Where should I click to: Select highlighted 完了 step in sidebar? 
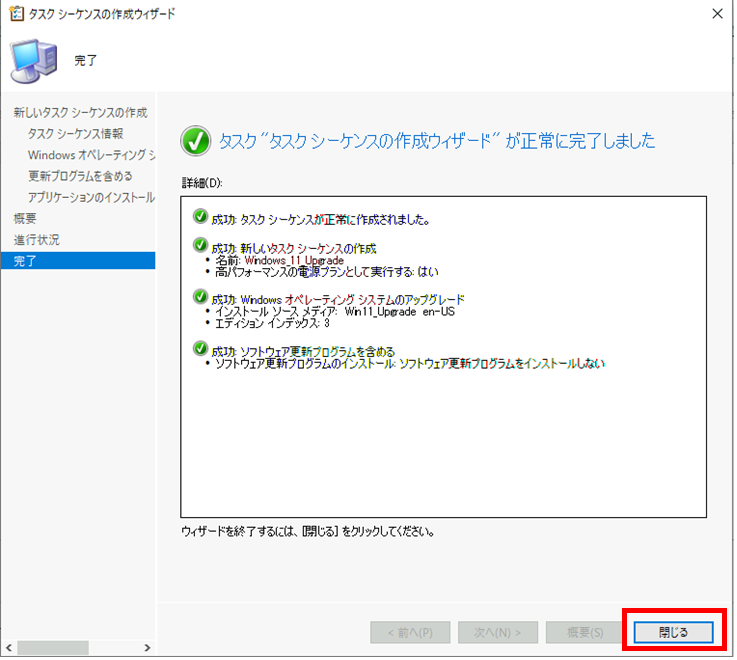[x=78, y=260]
